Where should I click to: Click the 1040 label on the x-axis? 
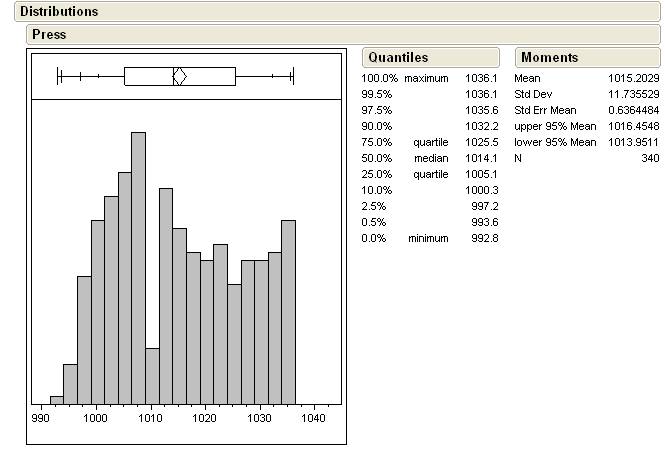click(314, 419)
